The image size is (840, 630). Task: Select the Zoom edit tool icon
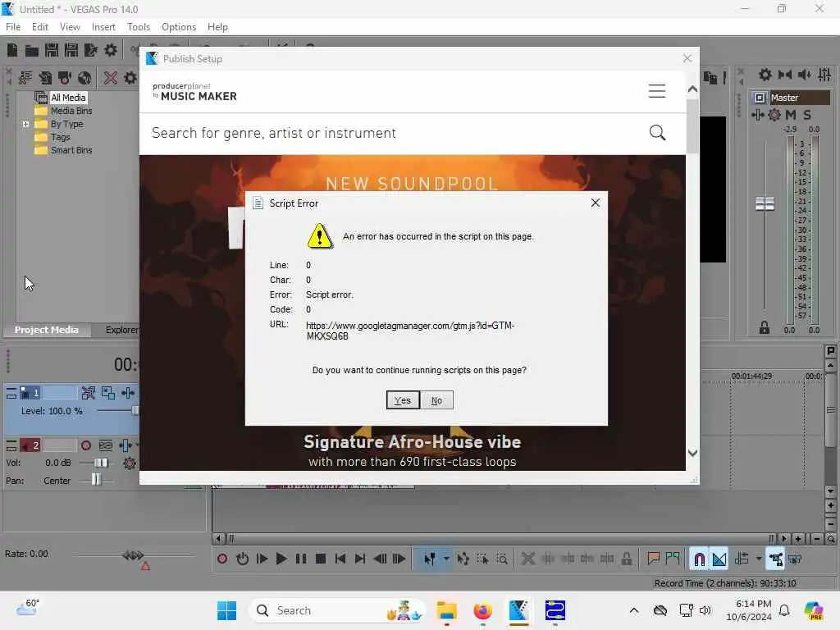502,559
